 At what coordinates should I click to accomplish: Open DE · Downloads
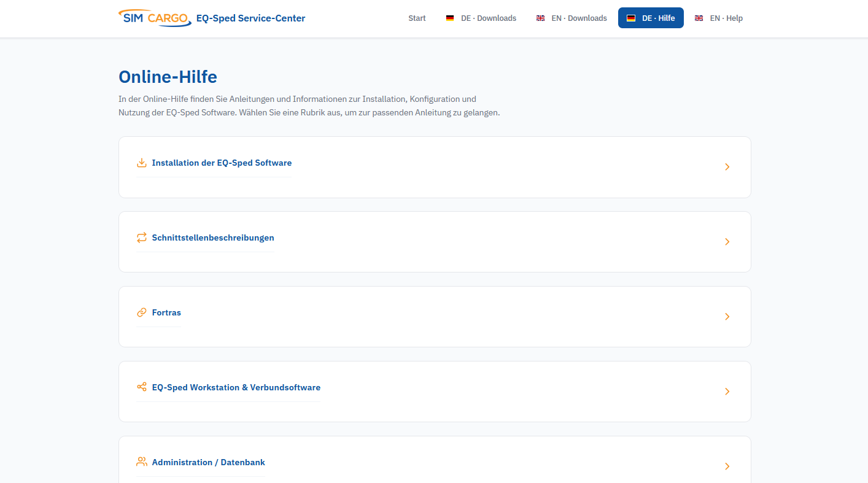pos(488,18)
